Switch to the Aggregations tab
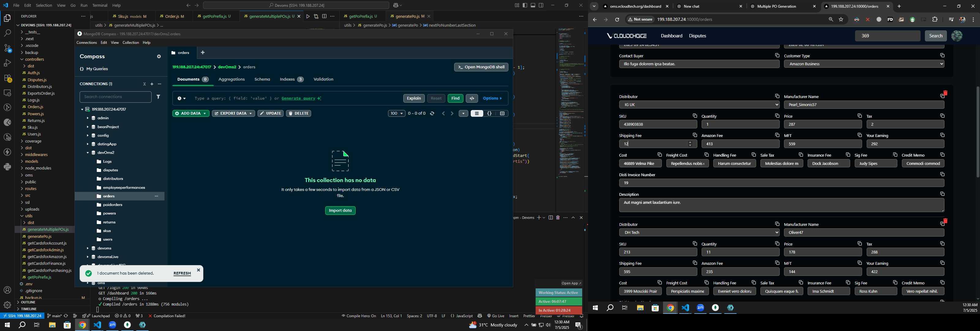Viewport: 980px width, 331px height. pyautogui.click(x=231, y=80)
